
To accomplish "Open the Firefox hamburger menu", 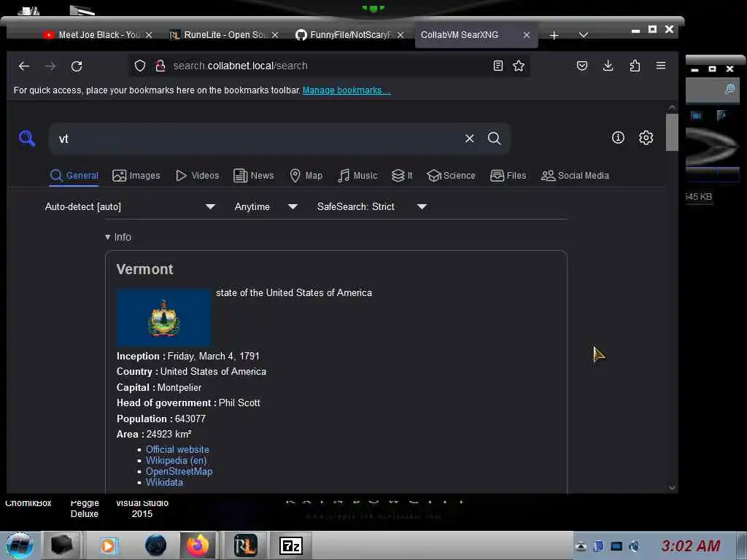I will 661,66.
